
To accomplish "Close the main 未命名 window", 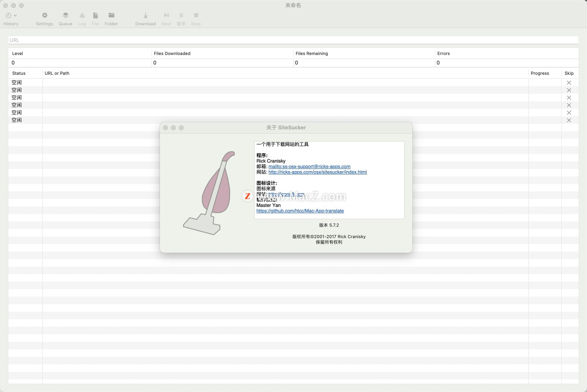I will tap(6, 5).
